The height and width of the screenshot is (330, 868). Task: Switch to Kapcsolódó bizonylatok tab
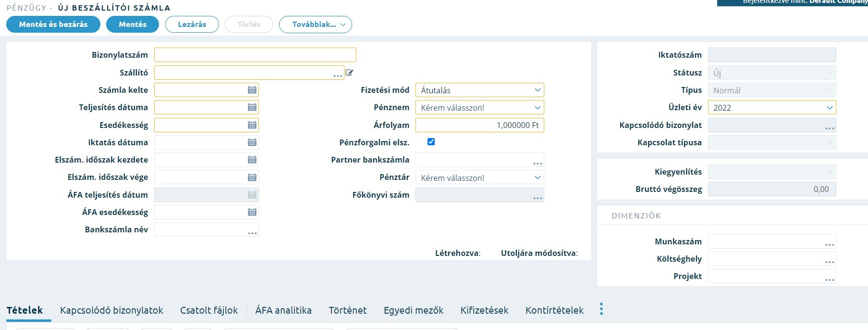(111, 310)
